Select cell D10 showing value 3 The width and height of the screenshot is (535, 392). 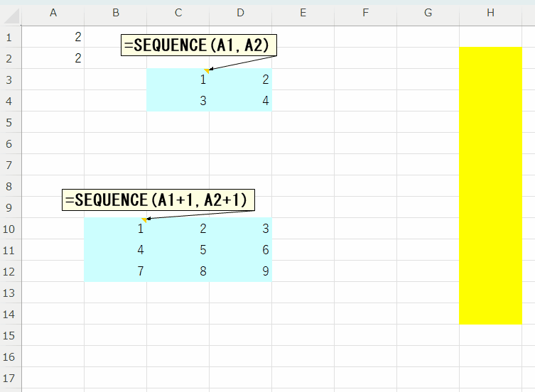tap(241, 229)
